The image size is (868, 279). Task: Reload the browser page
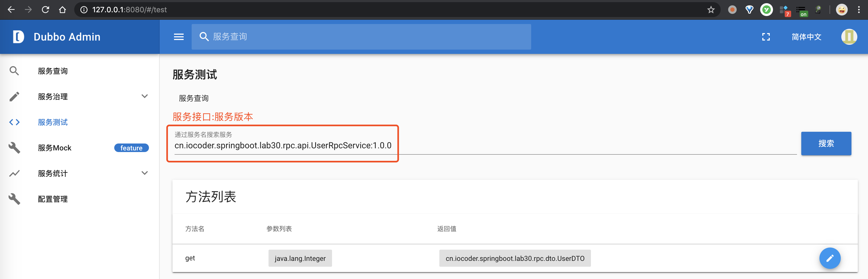pyautogui.click(x=45, y=10)
